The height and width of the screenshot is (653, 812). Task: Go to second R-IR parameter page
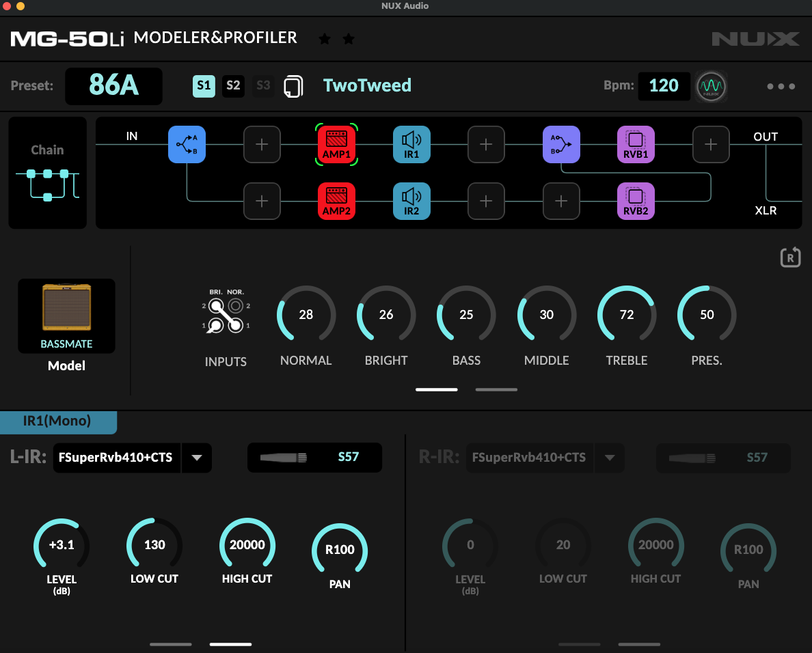(639, 644)
